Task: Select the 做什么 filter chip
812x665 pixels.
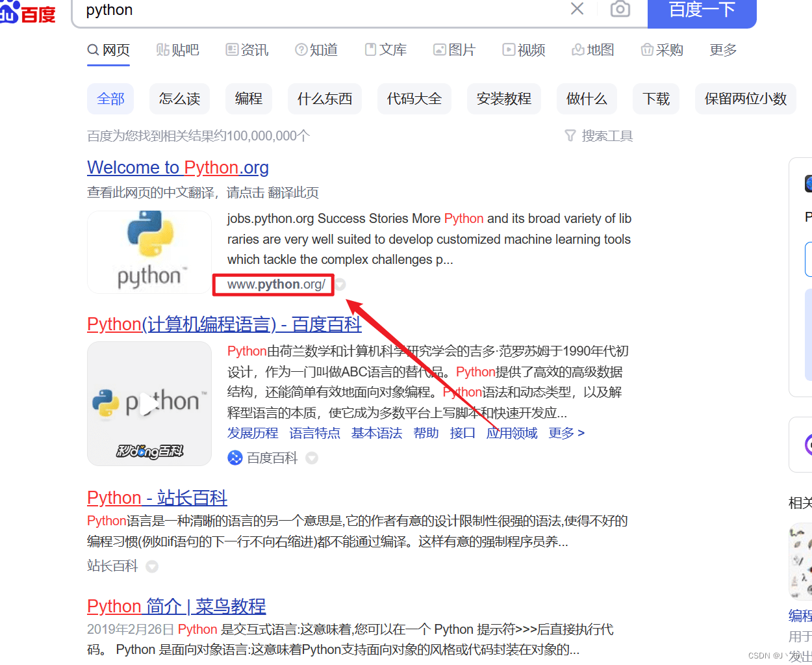Action: pyautogui.click(x=587, y=99)
